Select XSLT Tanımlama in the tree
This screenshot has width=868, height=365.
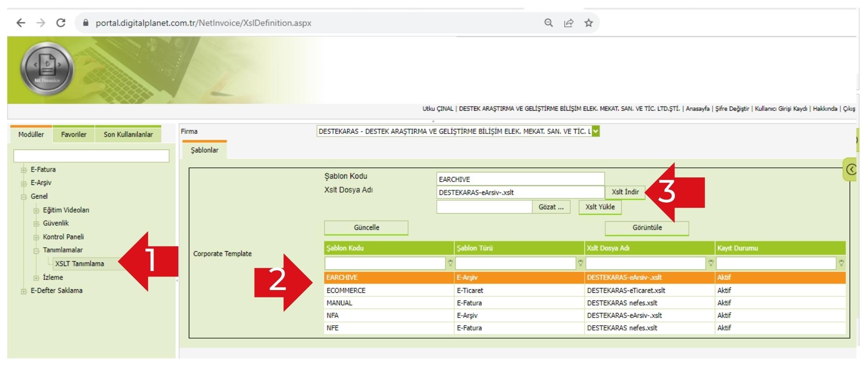coord(80,264)
